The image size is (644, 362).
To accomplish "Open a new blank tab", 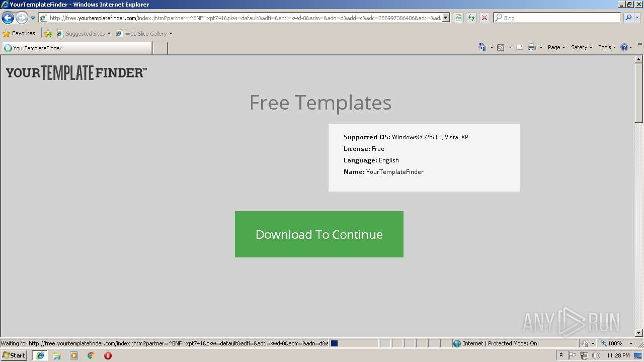I will pyautogui.click(x=160, y=48).
